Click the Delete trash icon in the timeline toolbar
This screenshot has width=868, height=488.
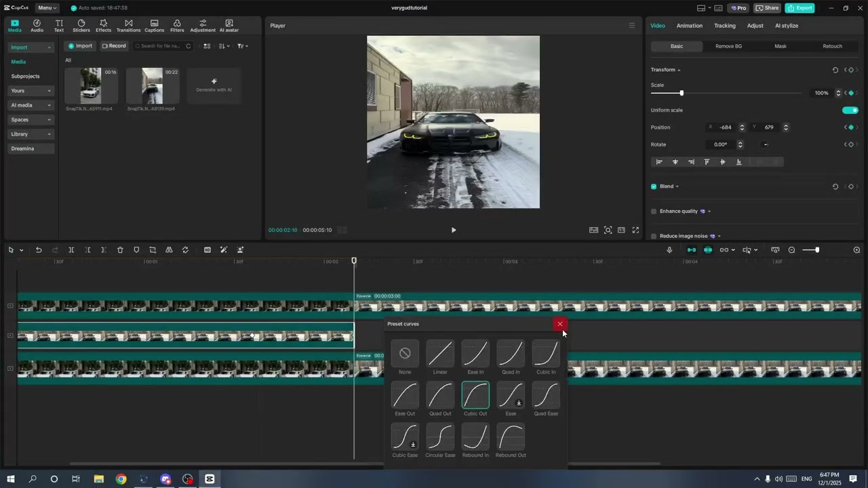pos(120,250)
